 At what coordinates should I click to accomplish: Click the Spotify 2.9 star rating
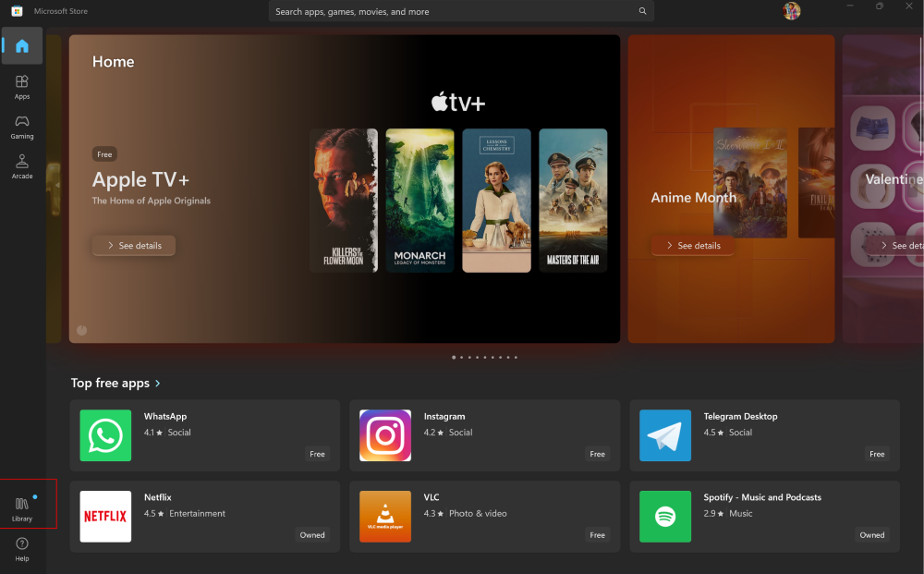(x=713, y=514)
